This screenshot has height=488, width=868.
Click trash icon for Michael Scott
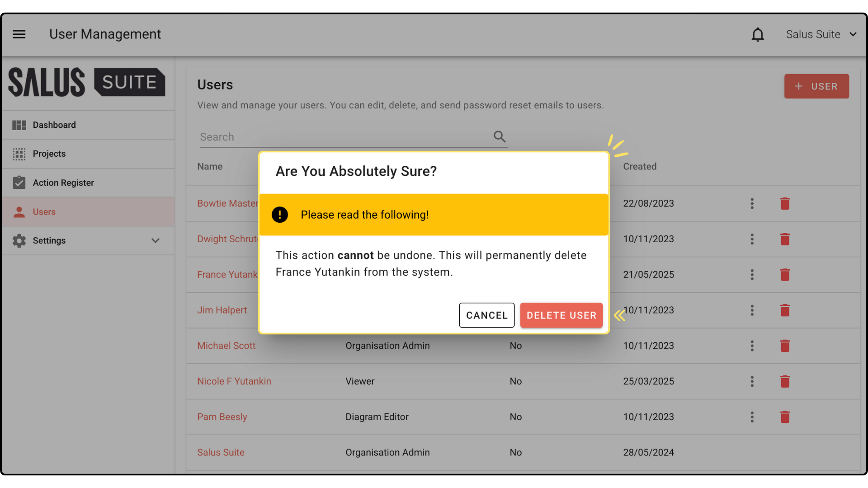[x=785, y=346]
